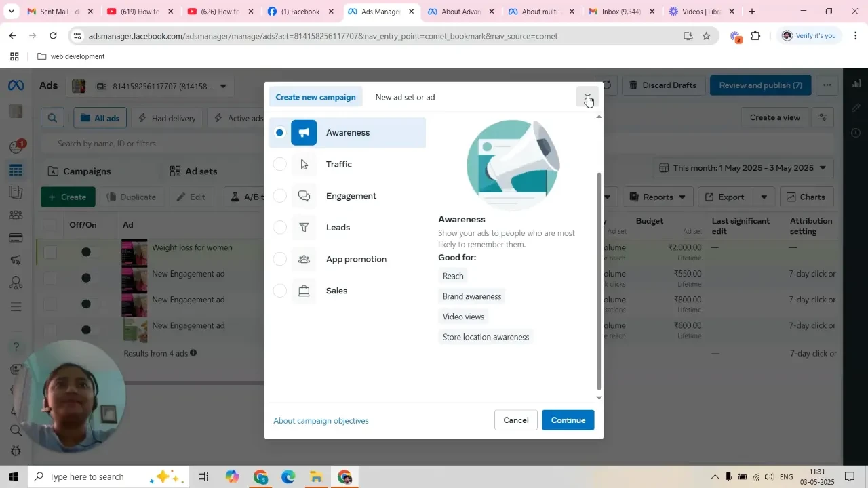Click the App promotion people icon
Screen dimensions: 868x488
point(304,260)
